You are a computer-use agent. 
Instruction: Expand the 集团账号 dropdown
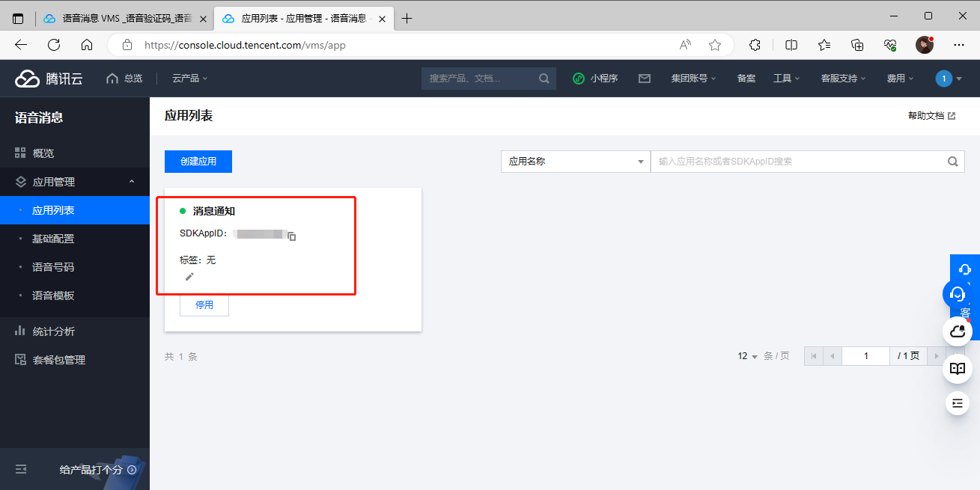(x=694, y=78)
